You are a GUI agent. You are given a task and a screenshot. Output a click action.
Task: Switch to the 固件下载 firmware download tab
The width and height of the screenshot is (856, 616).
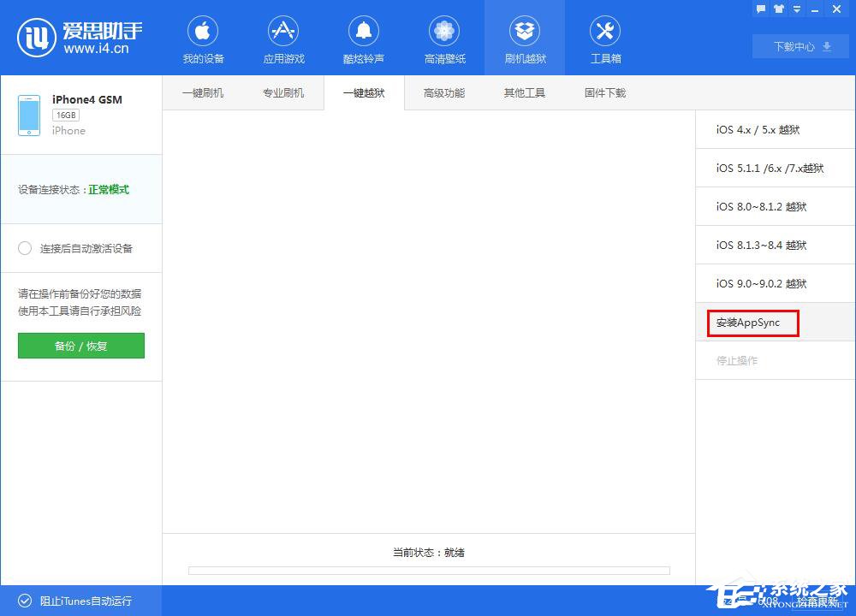coord(604,92)
